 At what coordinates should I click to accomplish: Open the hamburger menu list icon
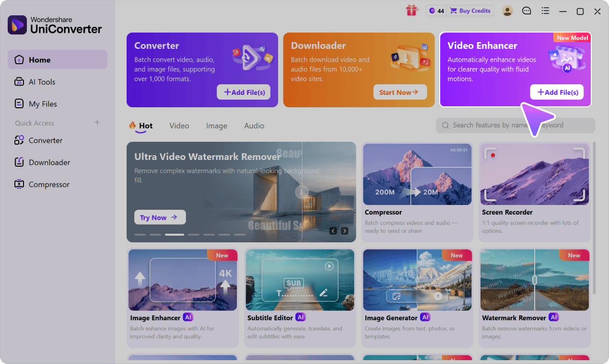point(545,11)
